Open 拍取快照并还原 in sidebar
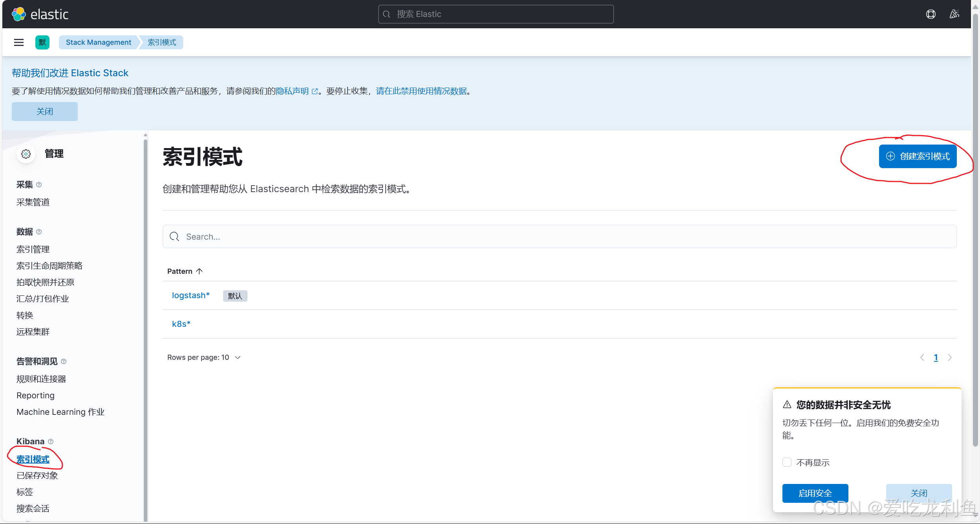This screenshot has width=980, height=524. click(45, 282)
